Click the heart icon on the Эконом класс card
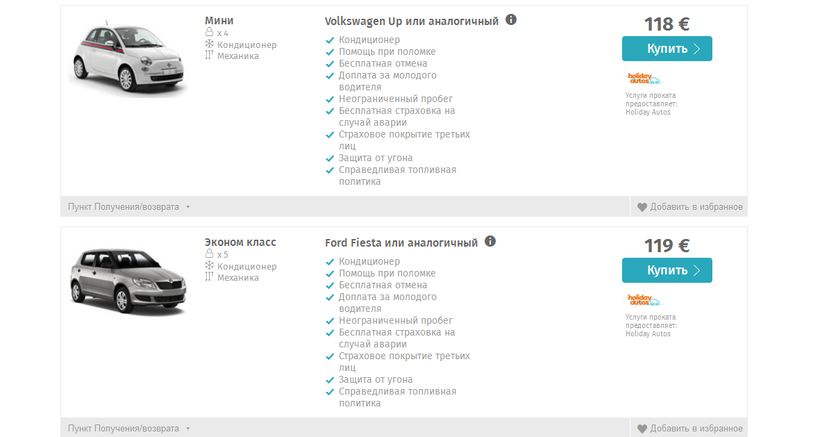Image resolution: width=820 pixels, height=437 pixels. pos(642,429)
